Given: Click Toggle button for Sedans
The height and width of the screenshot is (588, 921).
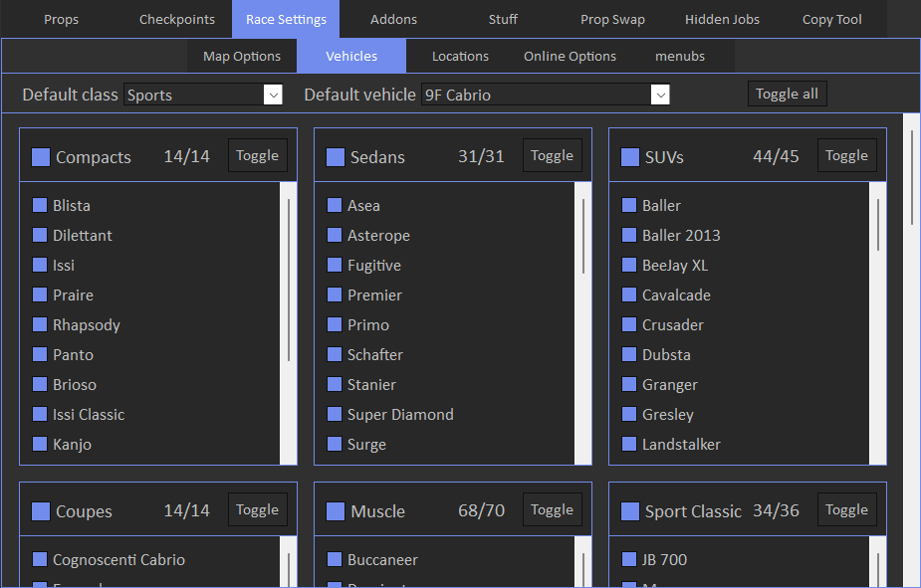Looking at the screenshot, I should 553,155.
